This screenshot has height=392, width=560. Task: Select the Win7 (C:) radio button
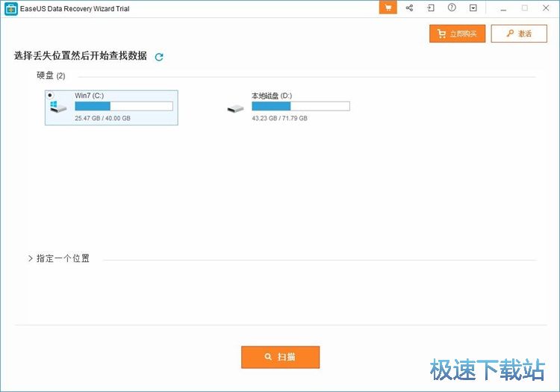(50, 95)
